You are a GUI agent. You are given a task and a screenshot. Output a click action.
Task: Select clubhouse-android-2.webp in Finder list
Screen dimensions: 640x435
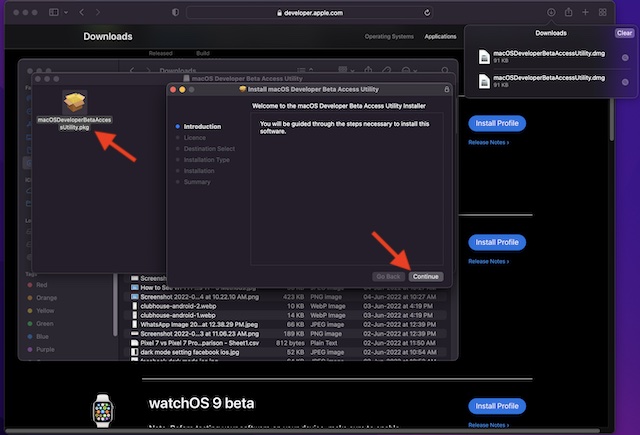point(285,306)
